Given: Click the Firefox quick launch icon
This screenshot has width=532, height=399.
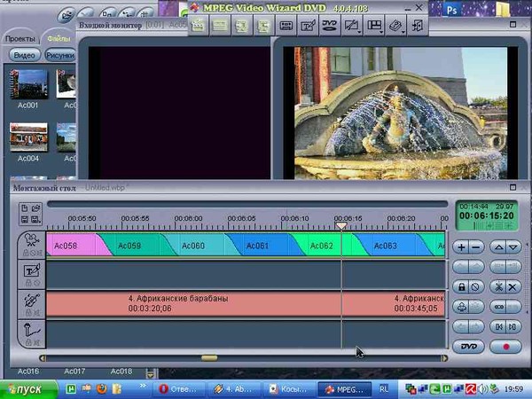Looking at the screenshot, I should click(x=101, y=389).
